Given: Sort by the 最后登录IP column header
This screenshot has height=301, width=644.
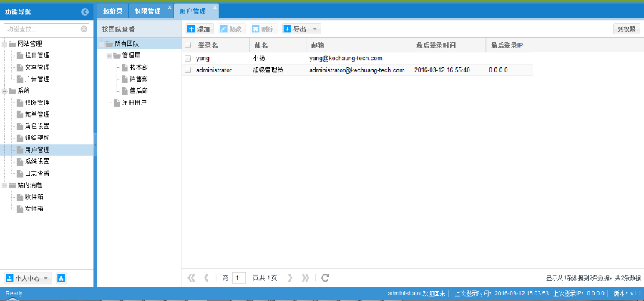Looking at the screenshot, I should pyautogui.click(x=509, y=45).
